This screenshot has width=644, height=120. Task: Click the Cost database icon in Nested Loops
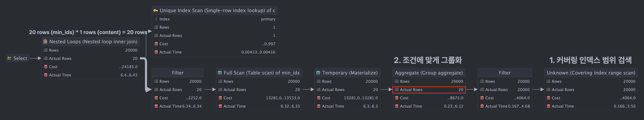point(45,67)
